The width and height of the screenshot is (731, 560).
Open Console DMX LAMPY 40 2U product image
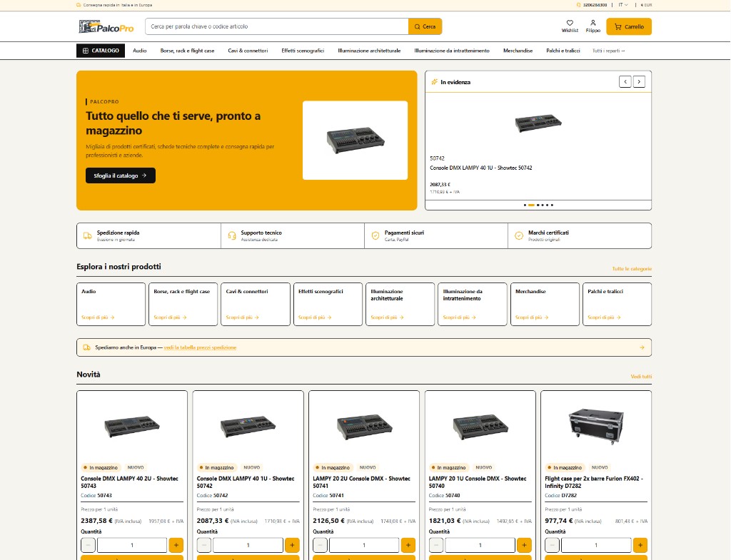[132, 427]
